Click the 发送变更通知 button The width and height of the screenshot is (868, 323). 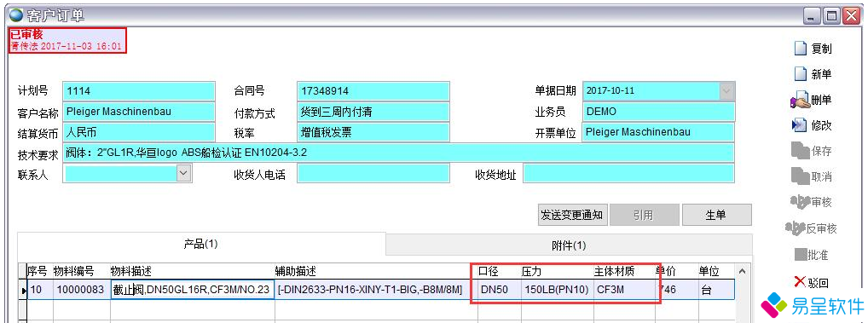(x=572, y=215)
